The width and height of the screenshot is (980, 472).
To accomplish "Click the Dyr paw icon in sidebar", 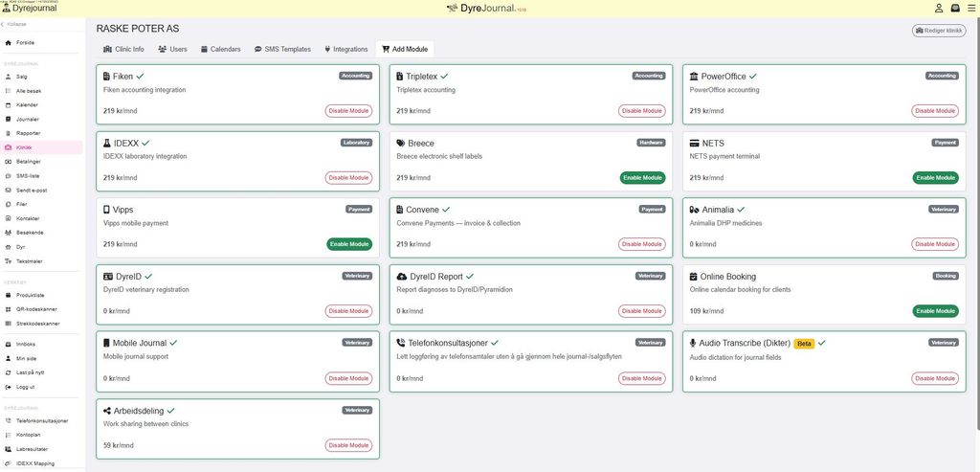I will pos(8,247).
